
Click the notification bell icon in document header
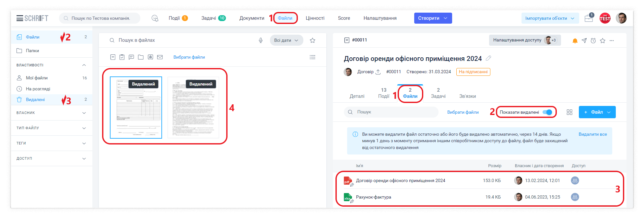coord(575,40)
